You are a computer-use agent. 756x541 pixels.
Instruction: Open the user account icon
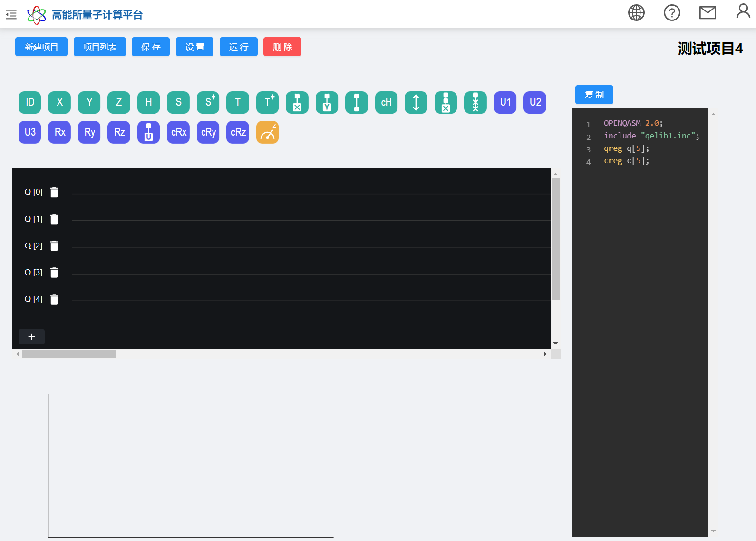tap(743, 11)
